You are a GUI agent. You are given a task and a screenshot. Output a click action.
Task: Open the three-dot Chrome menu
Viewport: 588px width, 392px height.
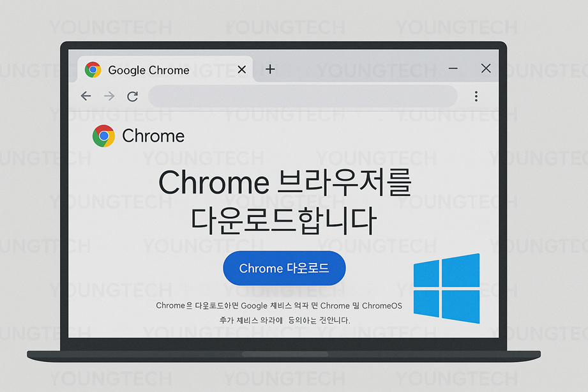(476, 96)
